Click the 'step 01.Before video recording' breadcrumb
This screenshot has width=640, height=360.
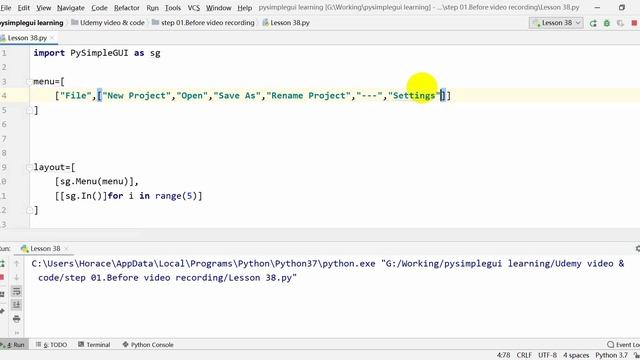point(203,22)
